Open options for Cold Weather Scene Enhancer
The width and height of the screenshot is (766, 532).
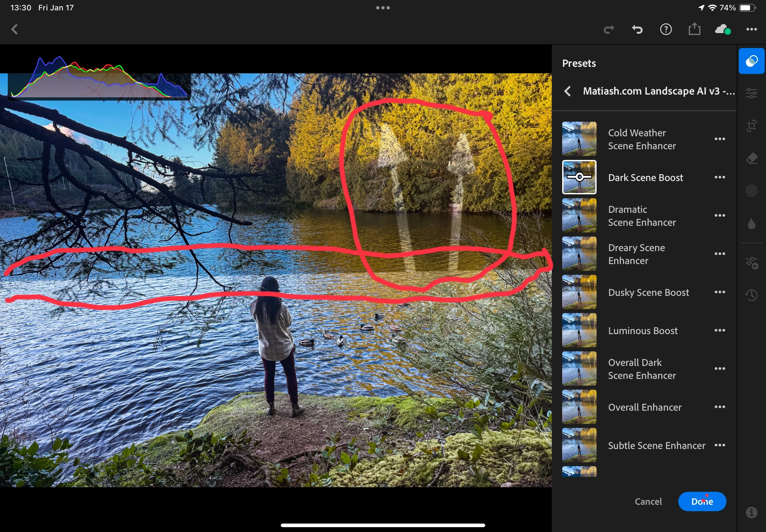point(719,139)
